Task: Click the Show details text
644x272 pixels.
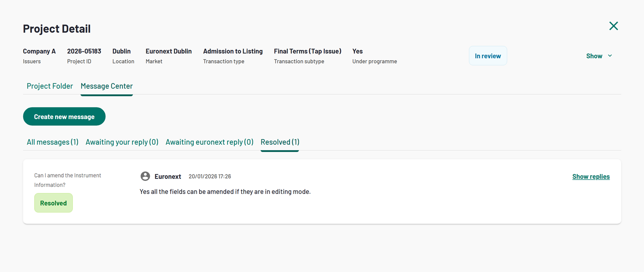Action: pyautogui.click(x=594, y=56)
